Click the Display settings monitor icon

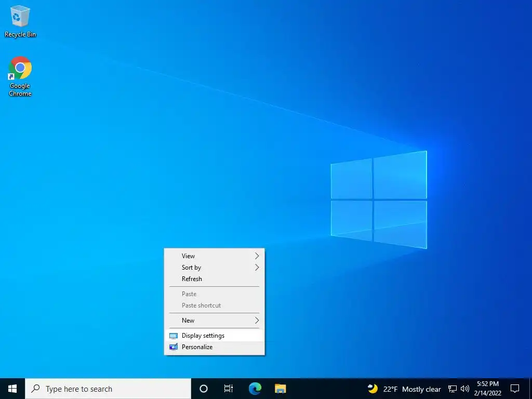(x=174, y=336)
